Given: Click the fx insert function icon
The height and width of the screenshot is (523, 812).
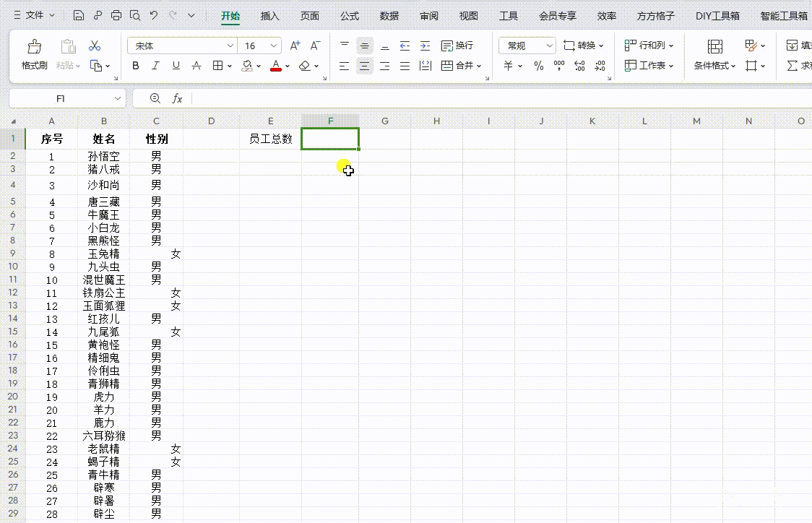Looking at the screenshot, I should point(177,98).
